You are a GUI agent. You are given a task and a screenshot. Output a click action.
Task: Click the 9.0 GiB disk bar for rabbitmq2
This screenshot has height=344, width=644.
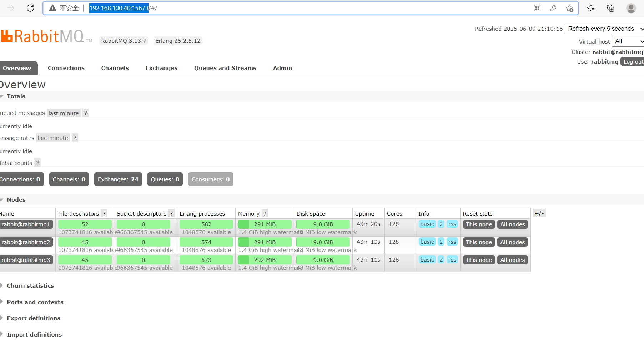[323, 242]
